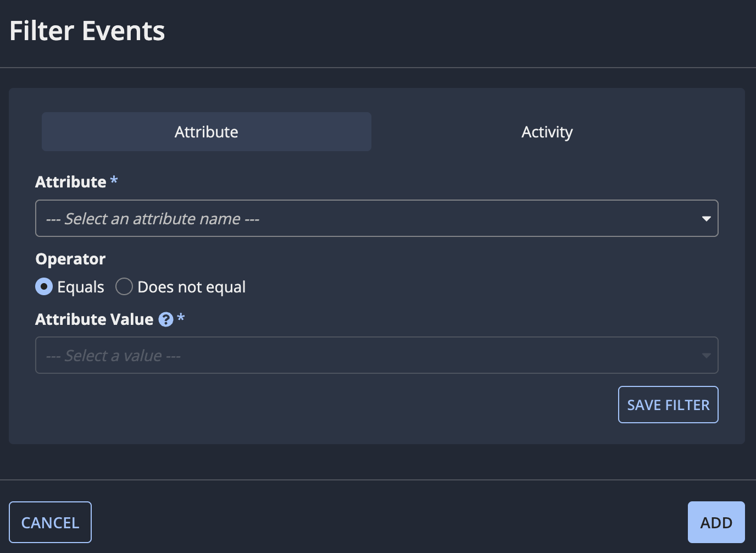Viewport: 756px width, 553px height.
Task: Choose the Does not equal operator
Action: (124, 286)
